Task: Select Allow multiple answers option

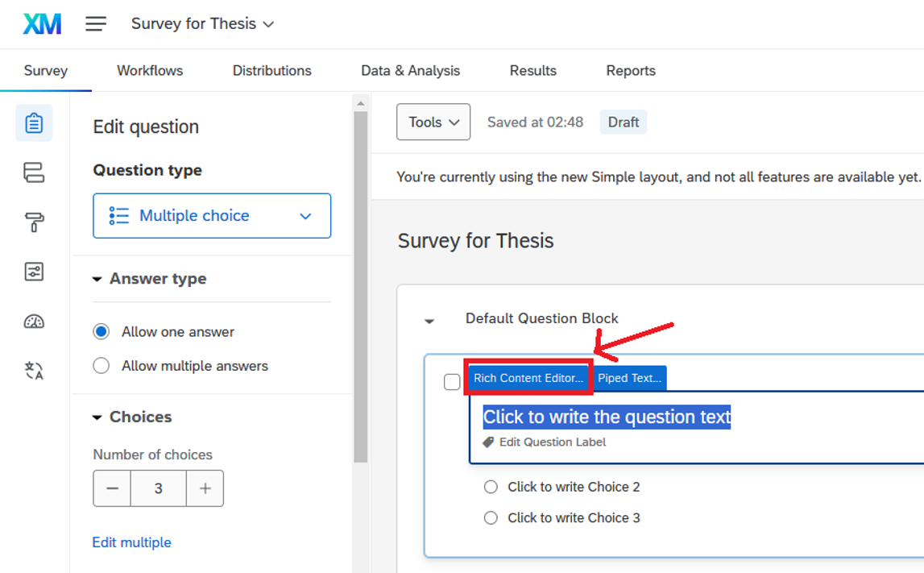Action: (102, 366)
